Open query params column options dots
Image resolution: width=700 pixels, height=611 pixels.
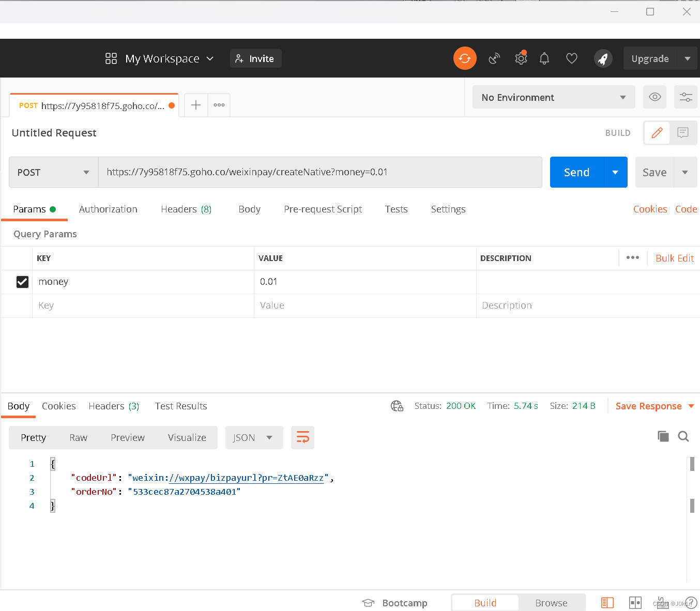[x=633, y=257]
